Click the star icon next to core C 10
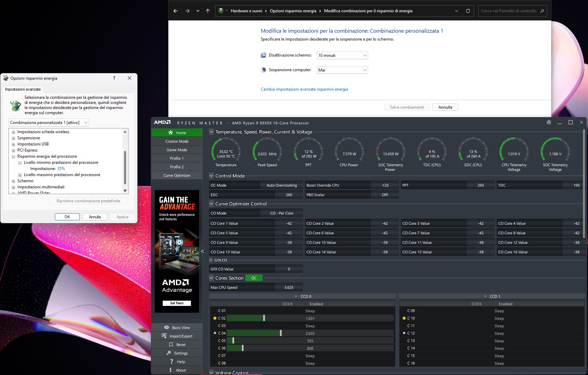This screenshot has width=588, height=375. [x=404, y=318]
